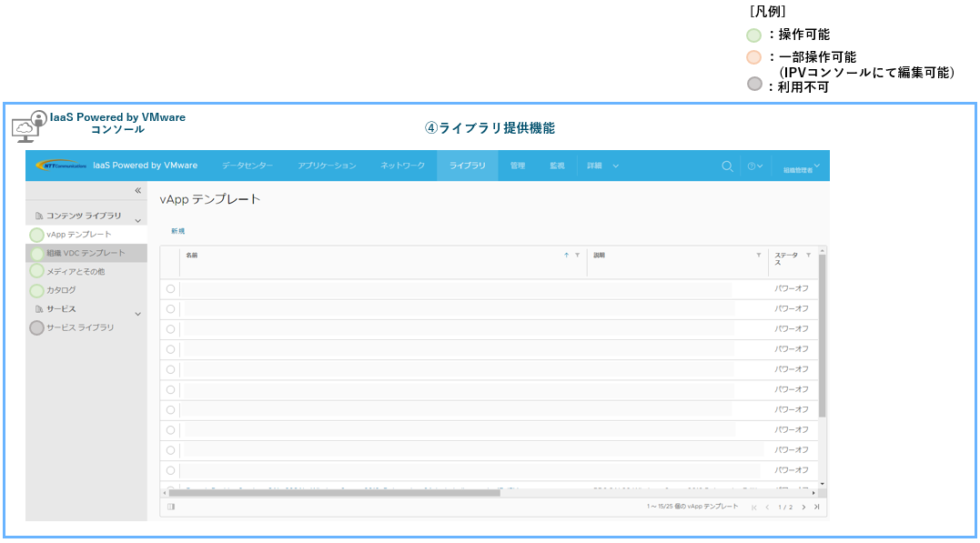Click the 'IaaS Powered by VMware' header title
This screenshot has width=980, height=543.
coord(145,166)
